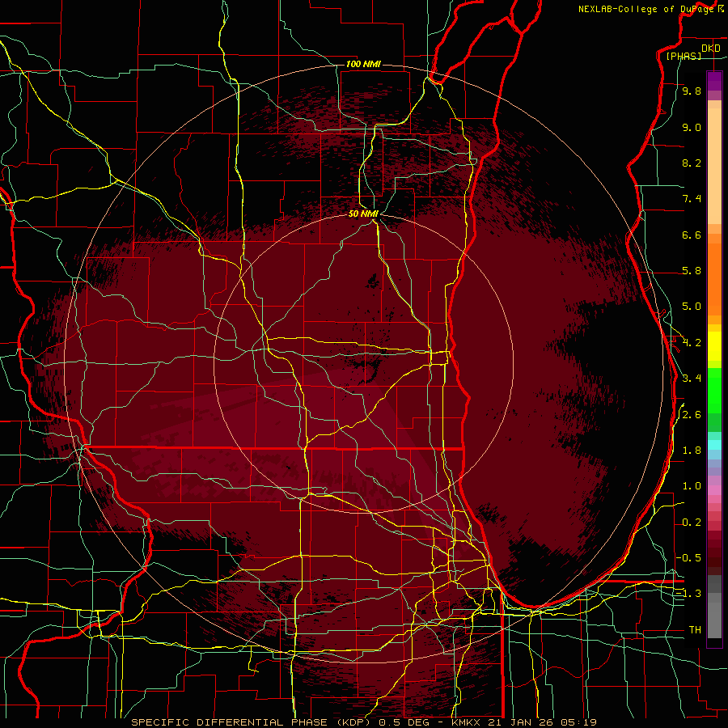
Task: Pick the cyan segment of the color bar
Action: tap(714, 445)
